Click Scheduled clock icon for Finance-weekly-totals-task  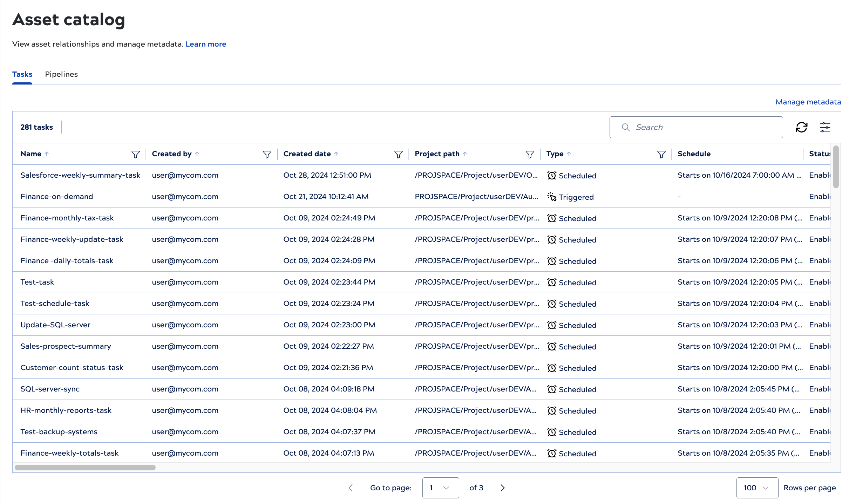click(x=552, y=454)
